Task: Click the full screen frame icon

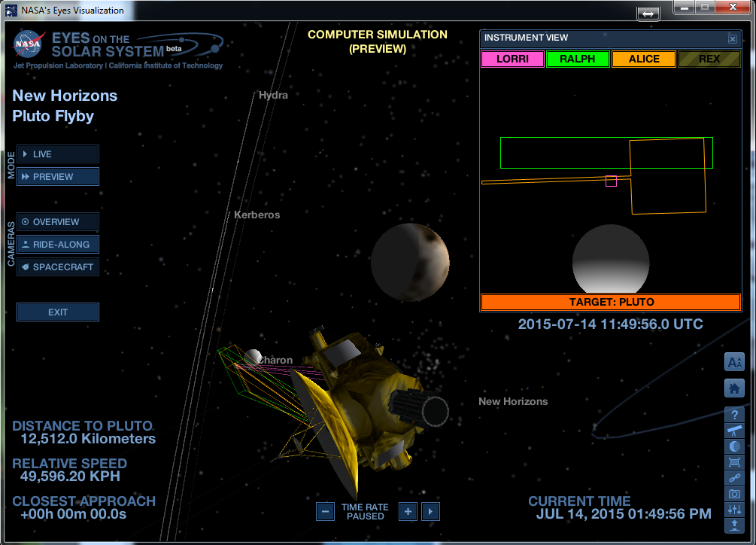Action: [x=734, y=462]
